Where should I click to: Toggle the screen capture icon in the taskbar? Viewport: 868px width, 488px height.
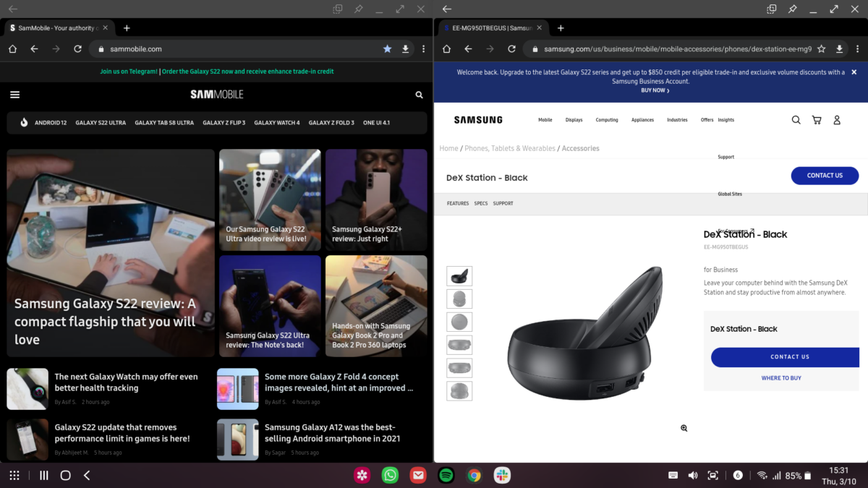point(712,475)
